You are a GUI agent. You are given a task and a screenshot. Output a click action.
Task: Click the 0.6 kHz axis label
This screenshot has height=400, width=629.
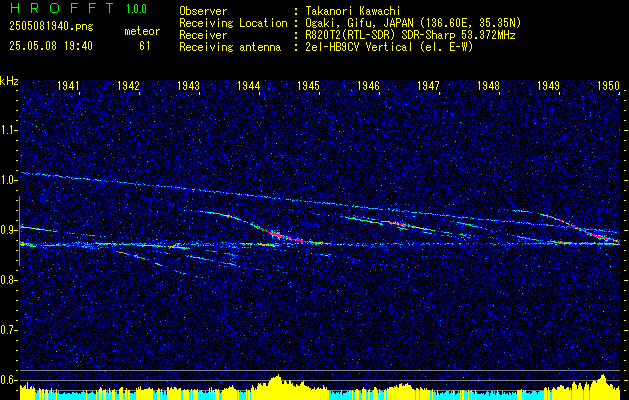coord(8,380)
